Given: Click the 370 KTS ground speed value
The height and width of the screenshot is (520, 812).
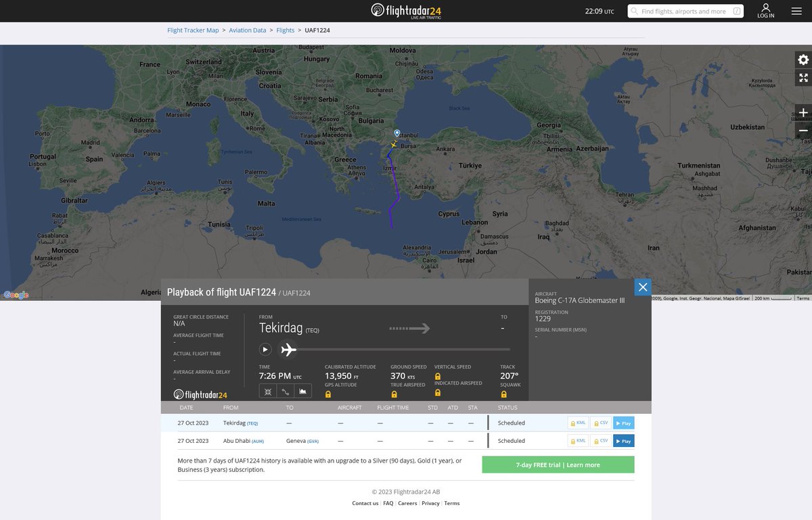Looking at the screenshot, I should click(403, 376).
